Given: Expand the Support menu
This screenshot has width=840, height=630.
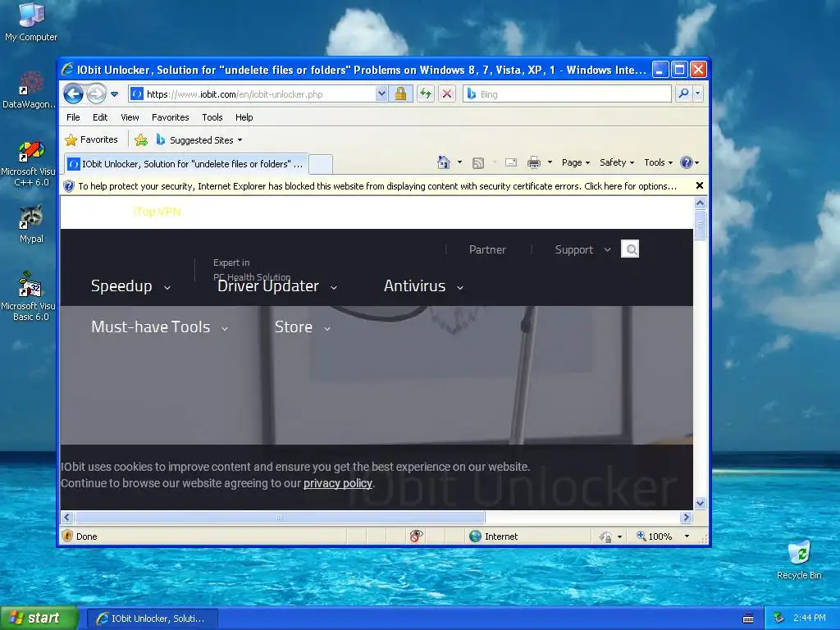Looking at the screenshot, I should tap(582, 249).
